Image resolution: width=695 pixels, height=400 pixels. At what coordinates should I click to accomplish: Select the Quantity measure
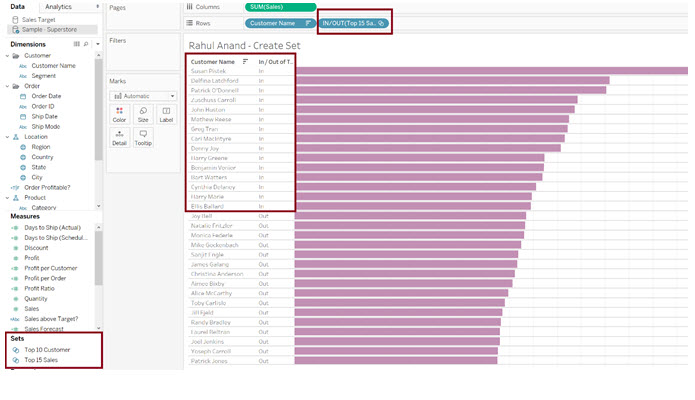pos(35,299)
